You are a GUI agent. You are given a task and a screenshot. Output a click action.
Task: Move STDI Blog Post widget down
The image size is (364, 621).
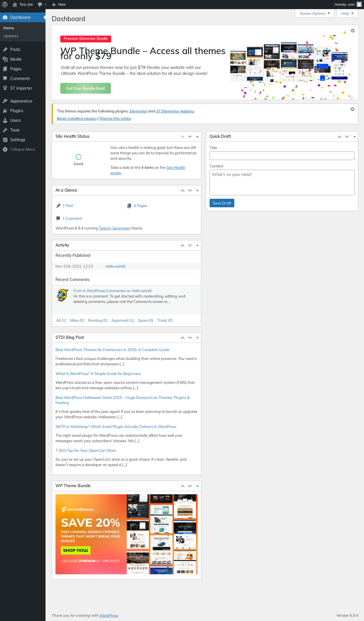190,338
